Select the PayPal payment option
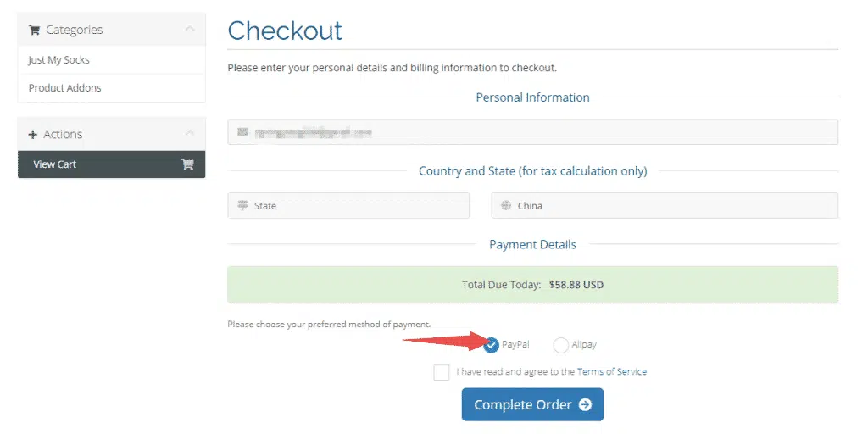The height and width of the screenshot is (434, 868). coord(492,345)
